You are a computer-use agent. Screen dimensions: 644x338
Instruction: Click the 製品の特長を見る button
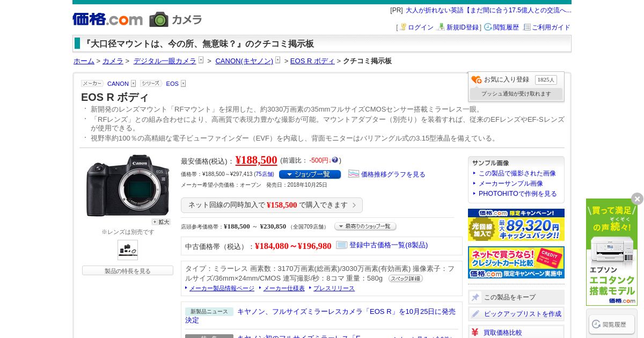(x=128, y=271)
